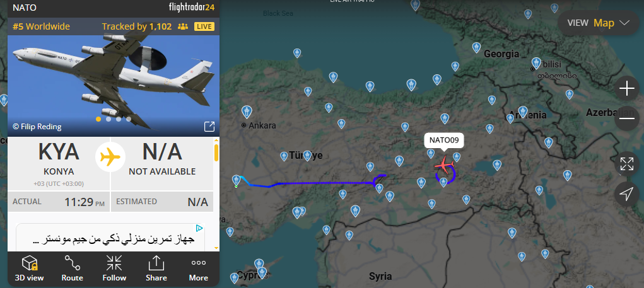This screenshot has width=644, height=288.
Task: Click the red NATO09 aircraft on the map
Action: (x=444, y=165)
